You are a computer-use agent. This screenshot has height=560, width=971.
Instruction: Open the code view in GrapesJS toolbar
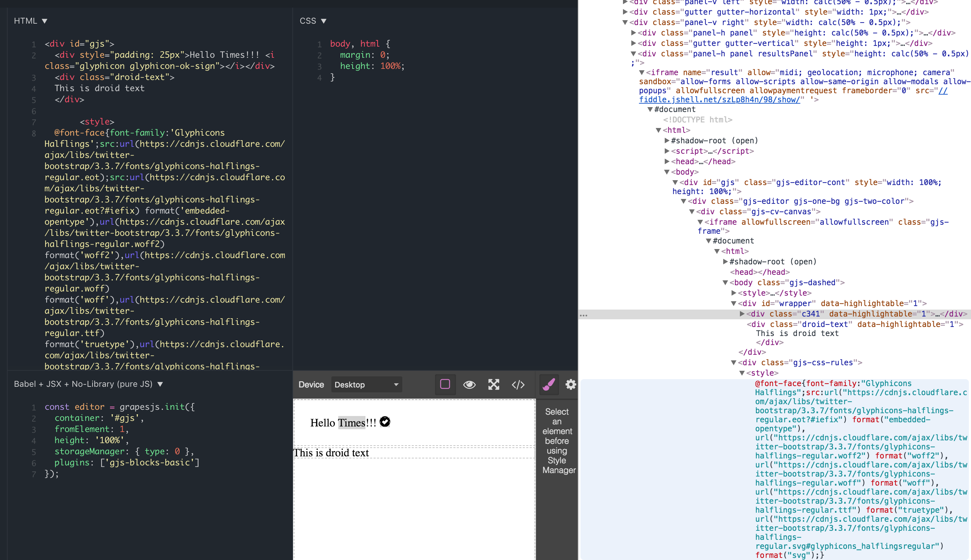(518, 384)
